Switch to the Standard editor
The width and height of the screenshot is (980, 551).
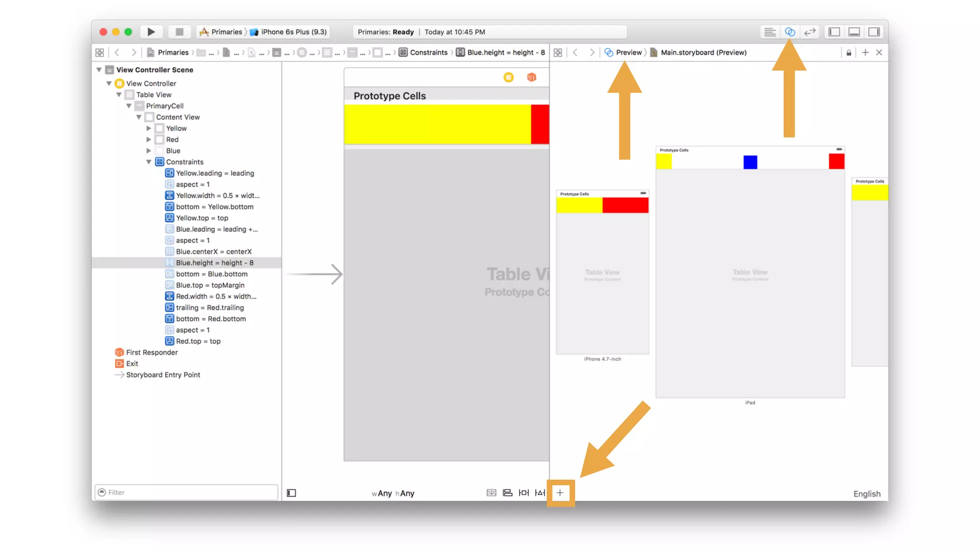tap(769, 32)
